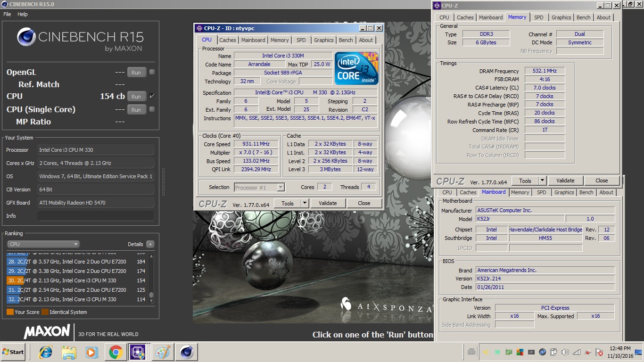The image size is (644, 362).
Task: Open Internet Explorer from the taskbar
Action: click(x=46, y=352)
